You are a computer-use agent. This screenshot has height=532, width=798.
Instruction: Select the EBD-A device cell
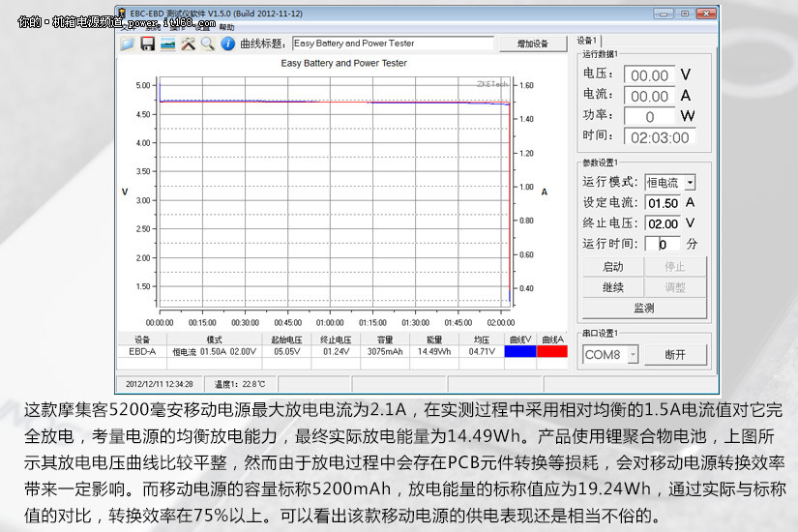coord(142,352)
